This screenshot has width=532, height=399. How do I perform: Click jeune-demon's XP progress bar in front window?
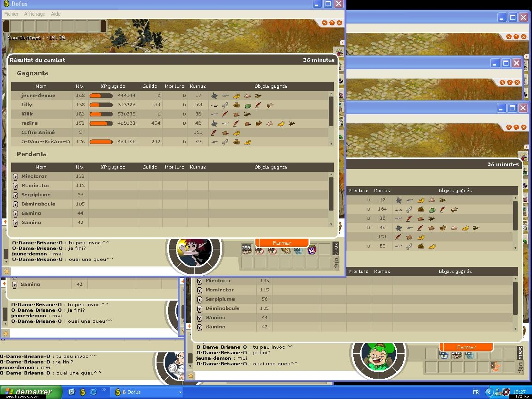click(101, 96)
